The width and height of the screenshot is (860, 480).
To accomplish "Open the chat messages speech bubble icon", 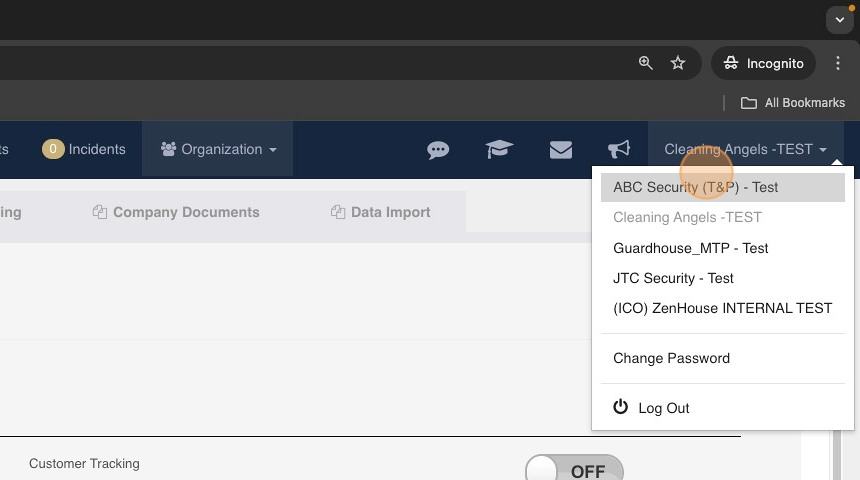I will pyautogui.click(x=438, y=149).
